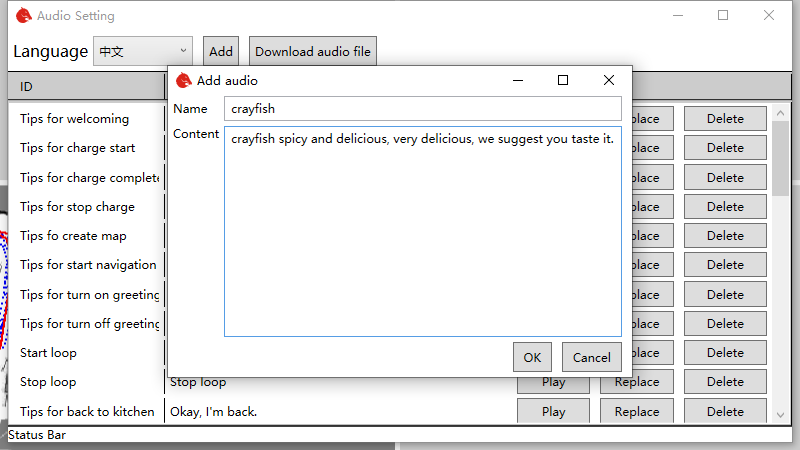Click the list scrollbar up arrow
The height and width of the screenshot is (450, 800).
click(x=781, y=112)
